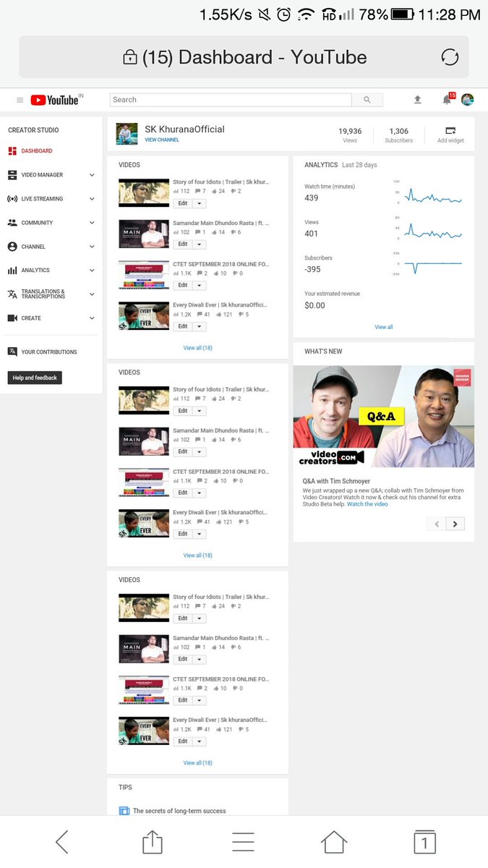Click the upload video arrow icon

pos(417,100)
